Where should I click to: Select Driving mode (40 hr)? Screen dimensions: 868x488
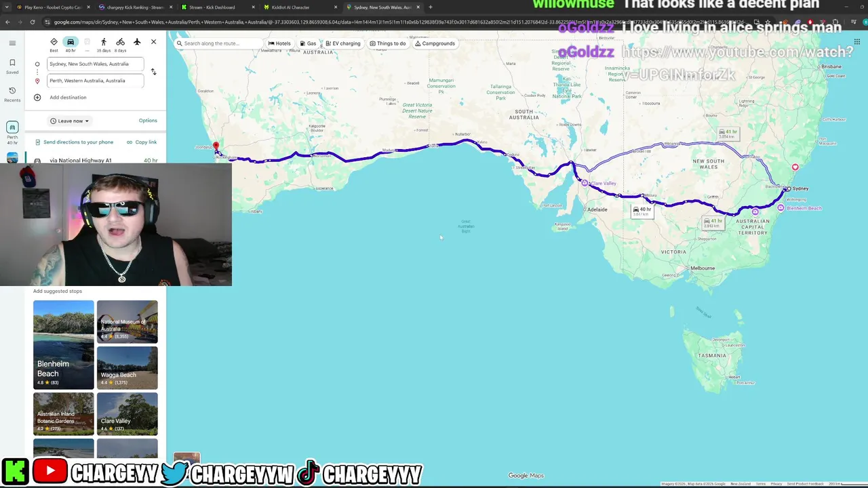pyautogui.click(x=71, y=45)
